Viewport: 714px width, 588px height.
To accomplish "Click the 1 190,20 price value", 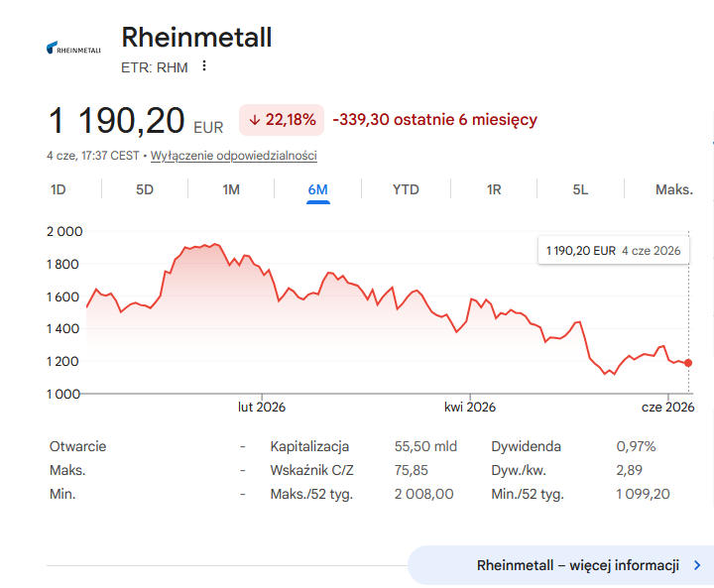I will (x=116, y=121).
